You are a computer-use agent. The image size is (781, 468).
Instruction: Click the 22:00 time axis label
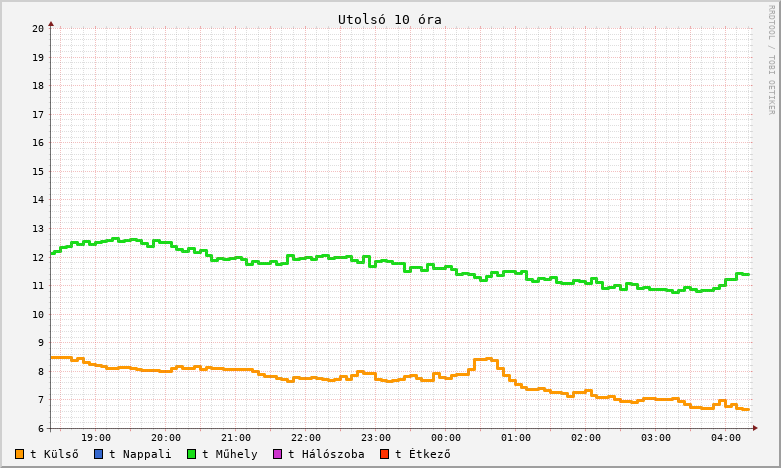(x=306, y=438)
